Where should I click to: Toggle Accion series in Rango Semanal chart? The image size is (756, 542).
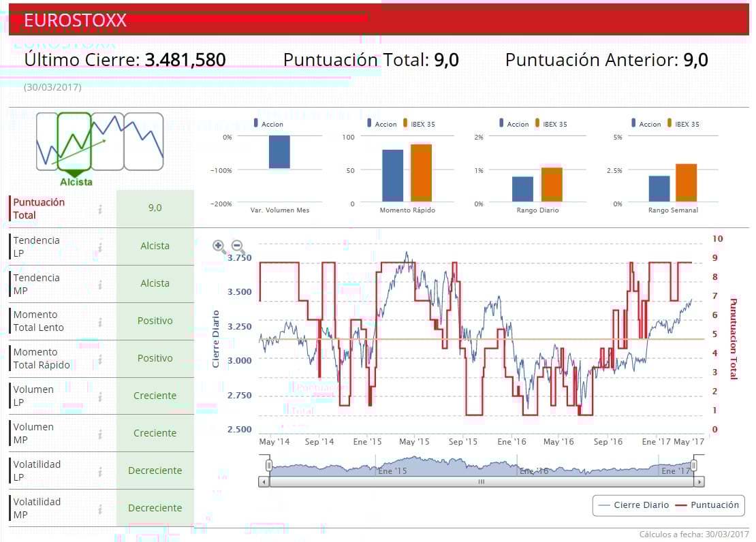(x=646, y=124)
